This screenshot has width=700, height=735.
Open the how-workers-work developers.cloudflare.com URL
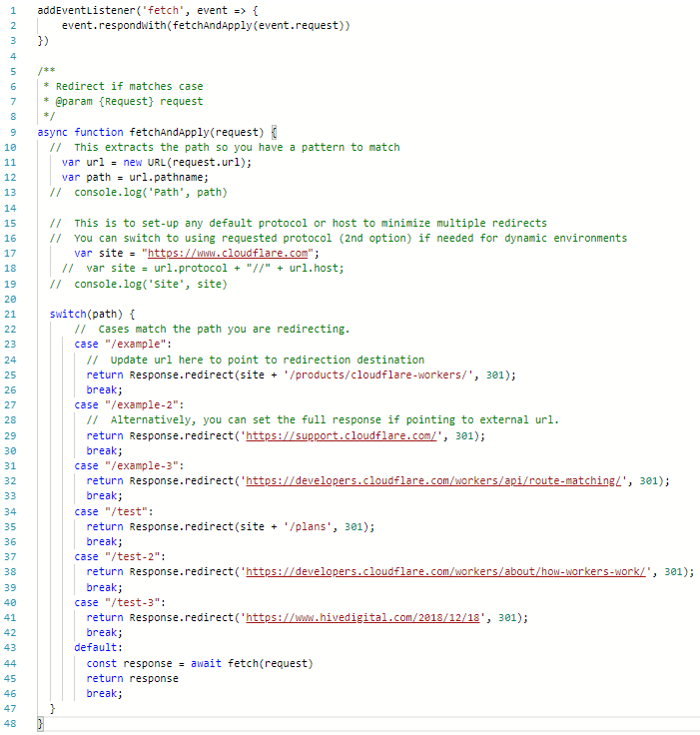(x=445, y=572)
